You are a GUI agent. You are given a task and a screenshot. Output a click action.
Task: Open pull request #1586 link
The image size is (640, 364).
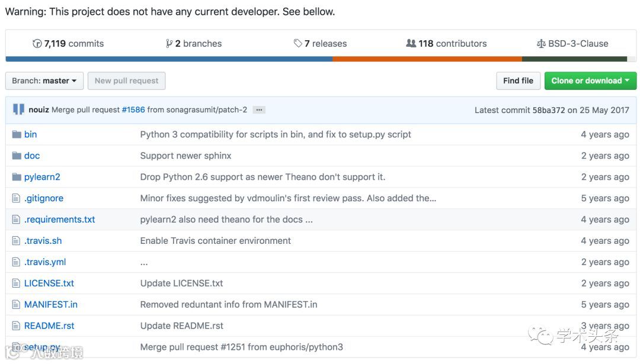(x=133, y=110)
